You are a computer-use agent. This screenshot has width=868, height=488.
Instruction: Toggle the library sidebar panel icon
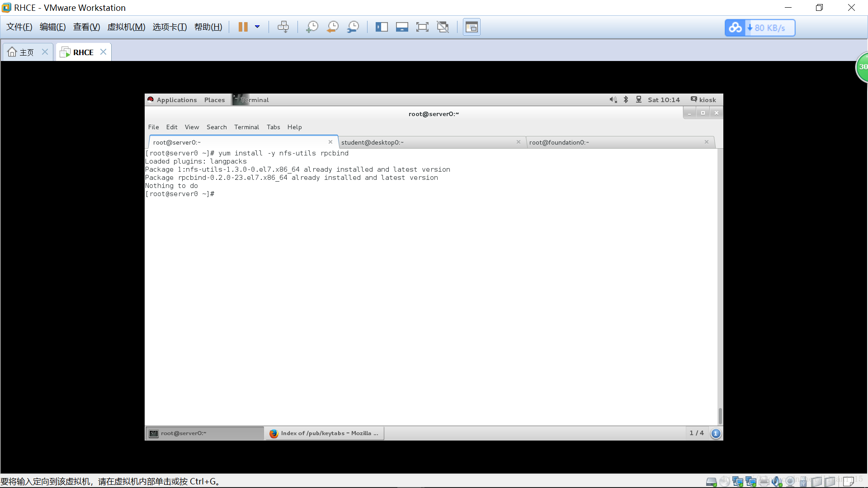(382, 27)
